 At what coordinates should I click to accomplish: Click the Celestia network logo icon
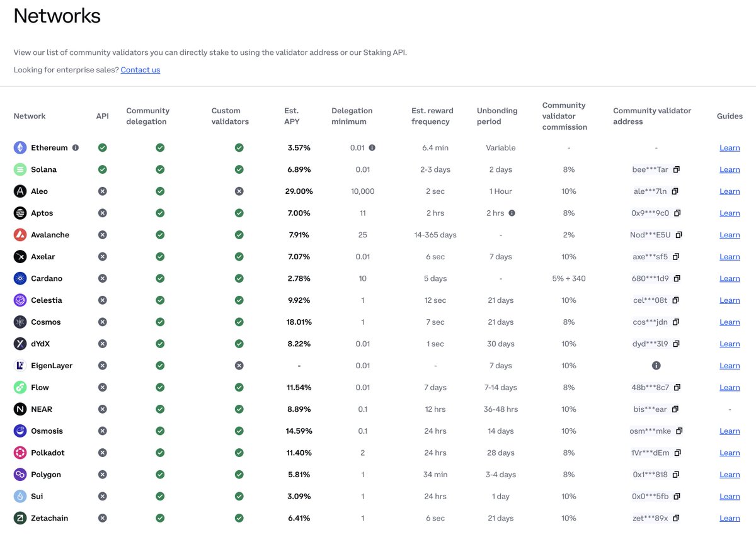pos(20,300)
